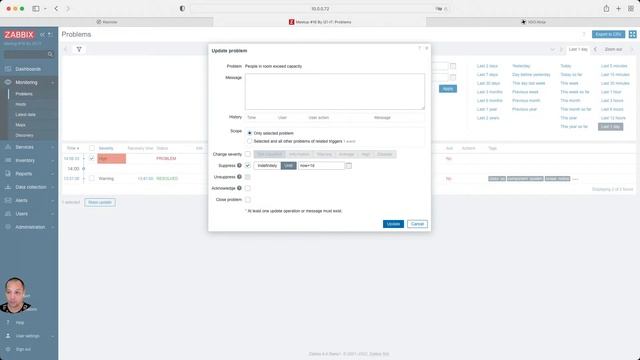Switch to the Last 1 day time tab

point(578,49)
